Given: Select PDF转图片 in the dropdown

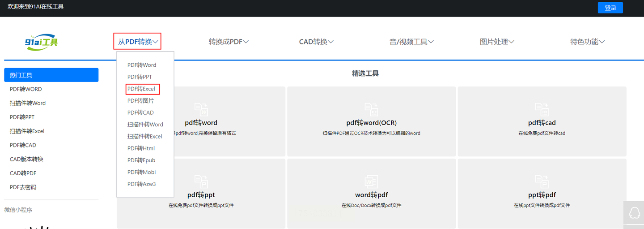Looking at the screenshot, I should click(140, 101).
